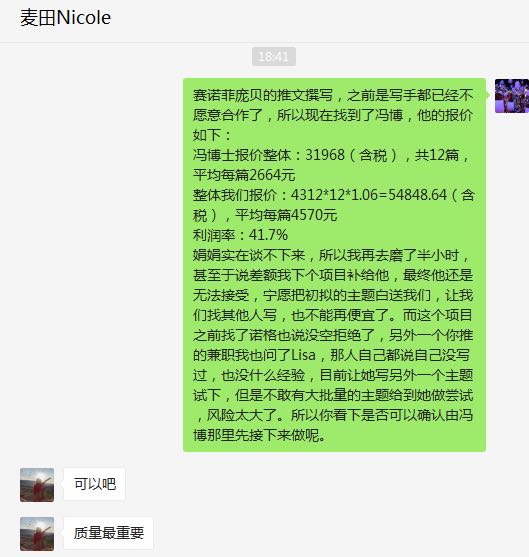Click the sender's purple avatar beside green message
The width and height of the screenshot is (529, 557).
click(512, 96)
